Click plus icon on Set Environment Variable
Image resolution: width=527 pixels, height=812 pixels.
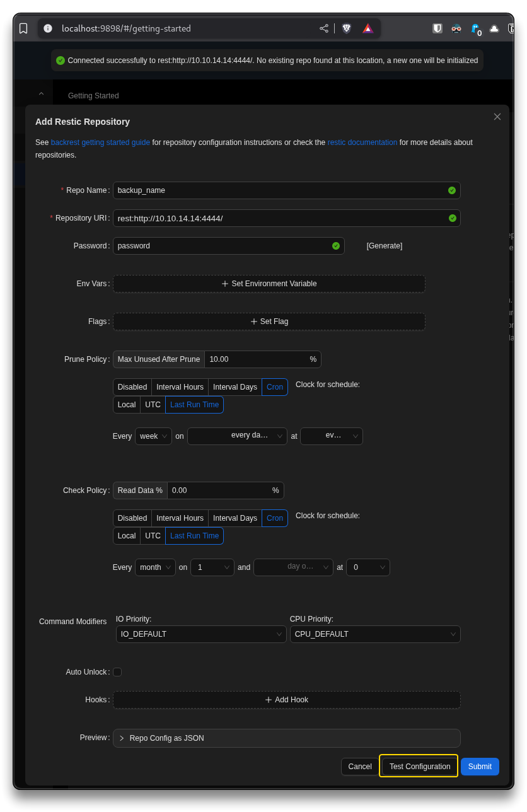tap(225, 284)
